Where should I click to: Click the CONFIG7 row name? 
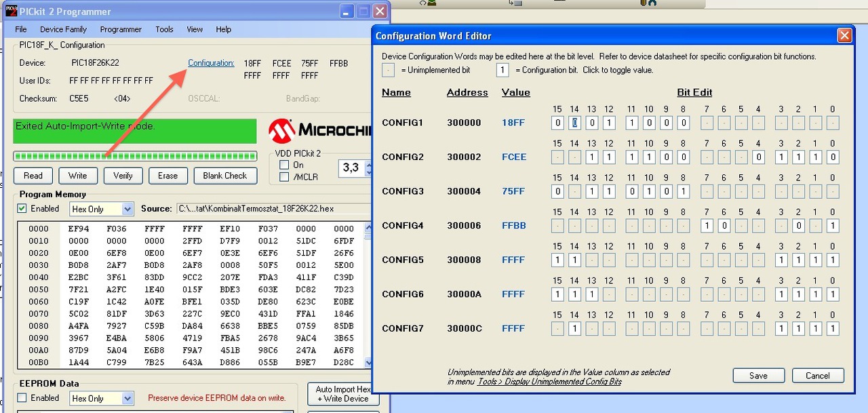click(403, 328)
